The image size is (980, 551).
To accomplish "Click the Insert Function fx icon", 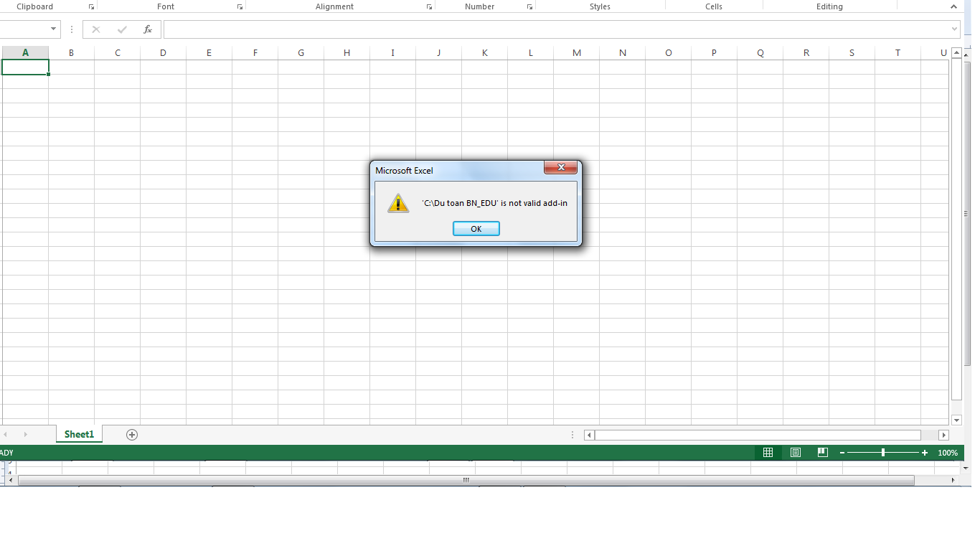I will pos(148,29).
